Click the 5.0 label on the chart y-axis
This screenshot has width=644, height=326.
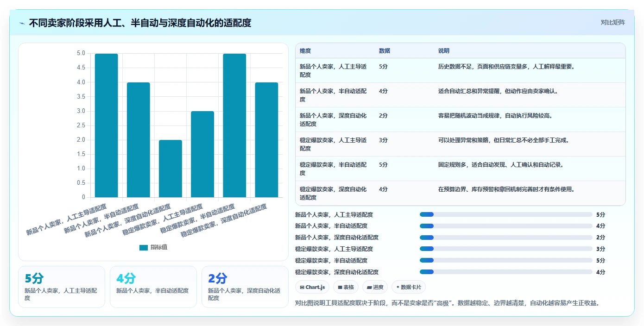pos(81,54)
